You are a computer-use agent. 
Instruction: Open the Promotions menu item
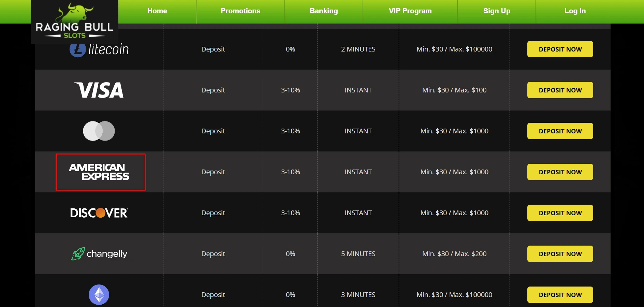240,11
